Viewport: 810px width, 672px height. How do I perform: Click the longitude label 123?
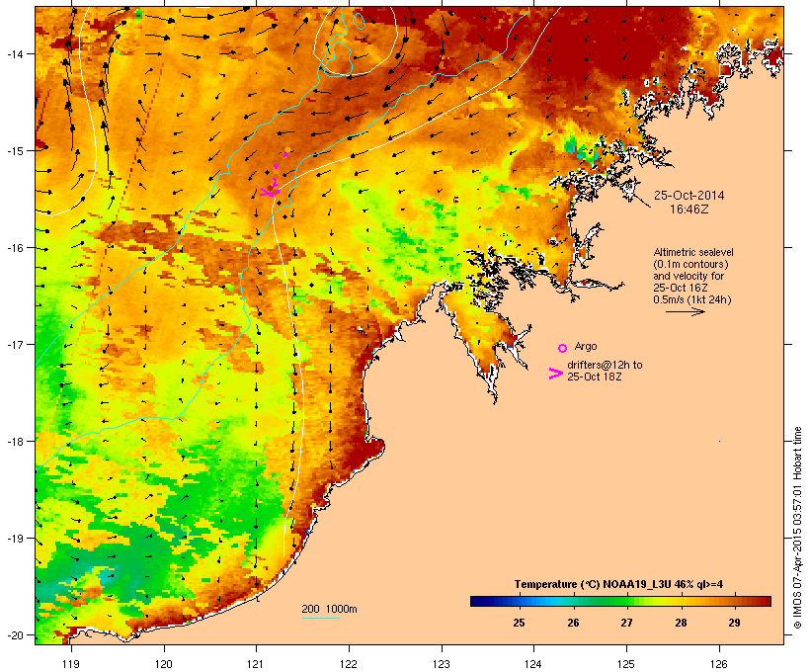442,664
